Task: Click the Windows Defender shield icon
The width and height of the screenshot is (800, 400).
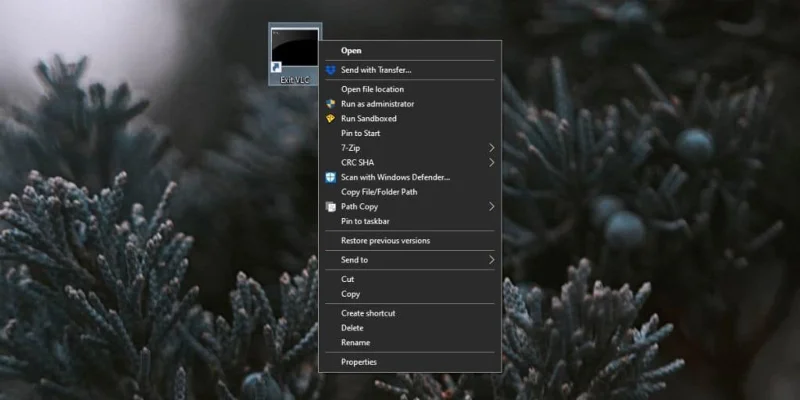Action: [x=331, y=177]
